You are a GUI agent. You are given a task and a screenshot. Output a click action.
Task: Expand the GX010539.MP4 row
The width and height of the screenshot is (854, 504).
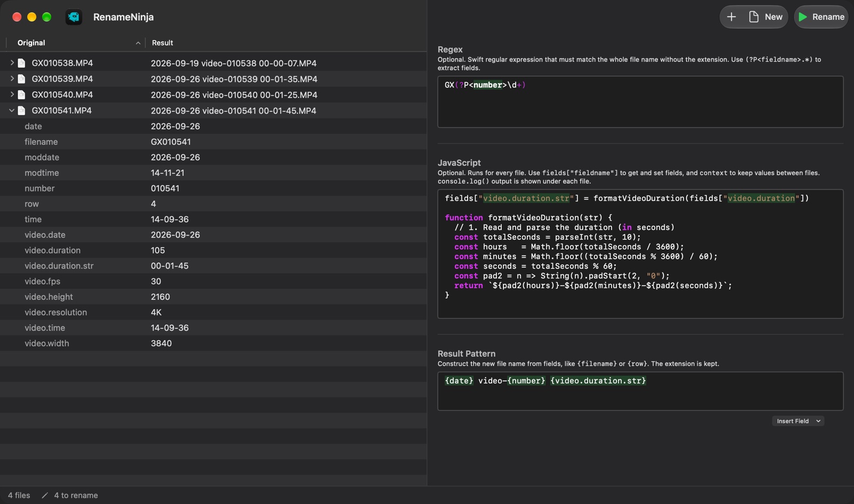point(12,78)
